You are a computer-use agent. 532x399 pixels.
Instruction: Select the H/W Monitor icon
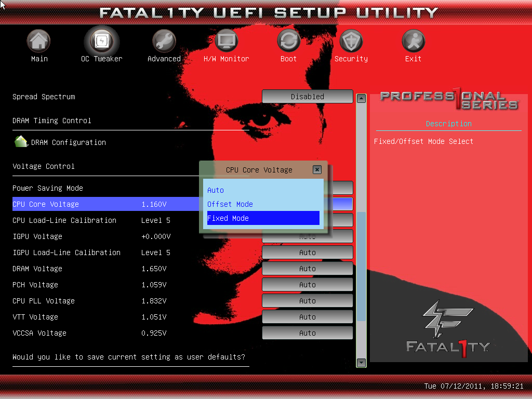tap(226, 41)
